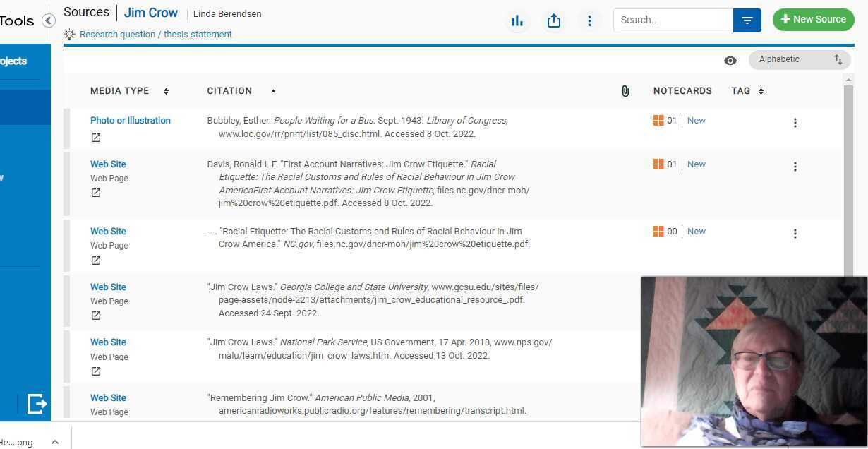Viewport: 868px width, 449px height.
Task: View statistics via the bar chart icon
Action: click(x=517, y=20)
